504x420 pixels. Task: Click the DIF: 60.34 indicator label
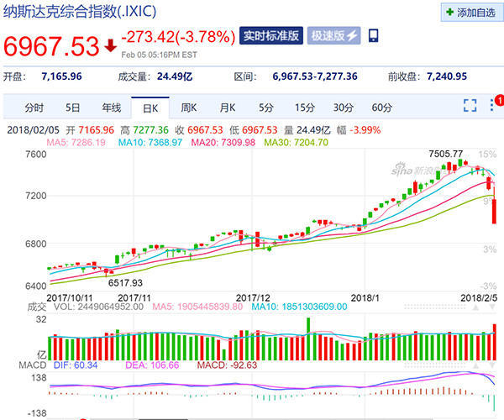tap(76, 365)
